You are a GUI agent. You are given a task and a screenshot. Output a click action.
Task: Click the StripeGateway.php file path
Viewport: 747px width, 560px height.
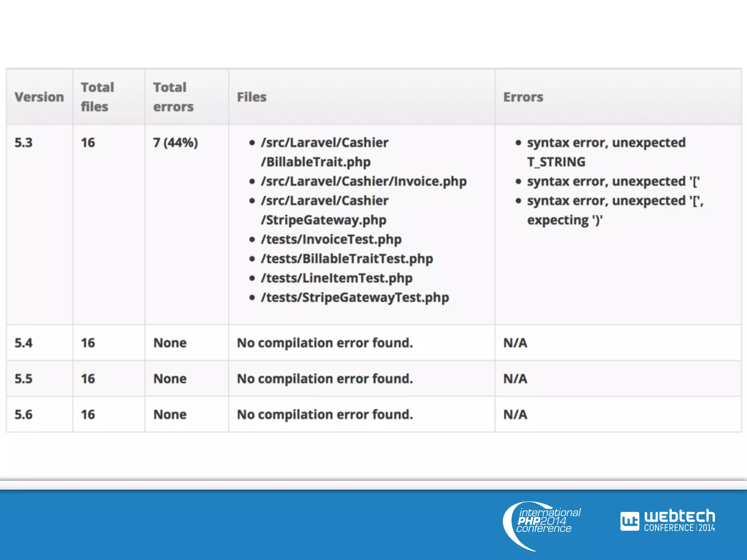pos(324,220)
